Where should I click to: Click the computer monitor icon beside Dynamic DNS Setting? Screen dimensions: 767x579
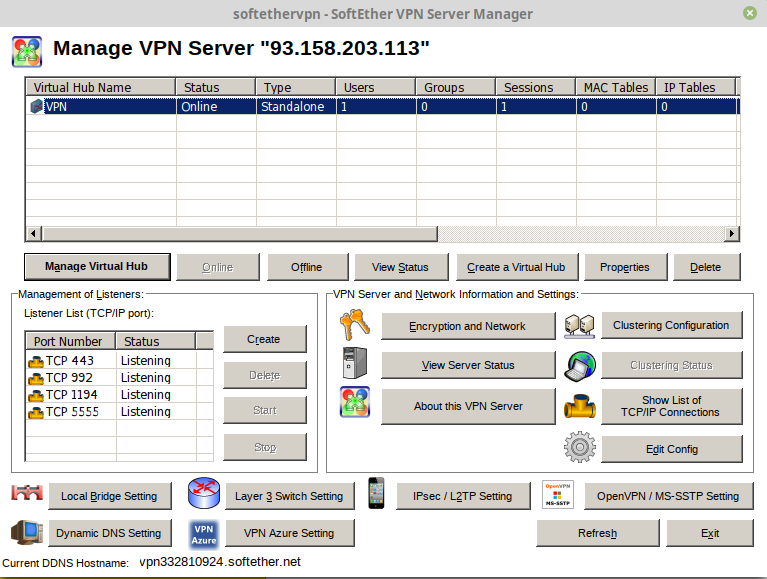pos(27,533)
